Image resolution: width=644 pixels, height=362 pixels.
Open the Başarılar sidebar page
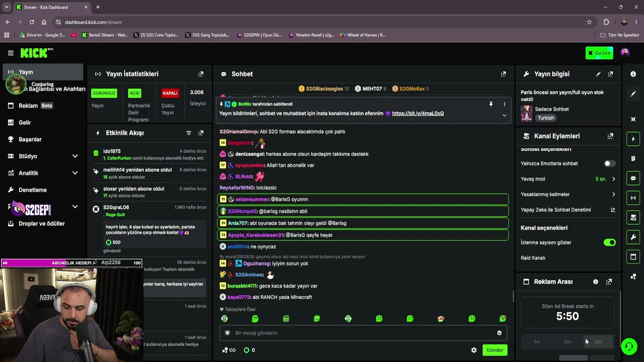(43, 139)
